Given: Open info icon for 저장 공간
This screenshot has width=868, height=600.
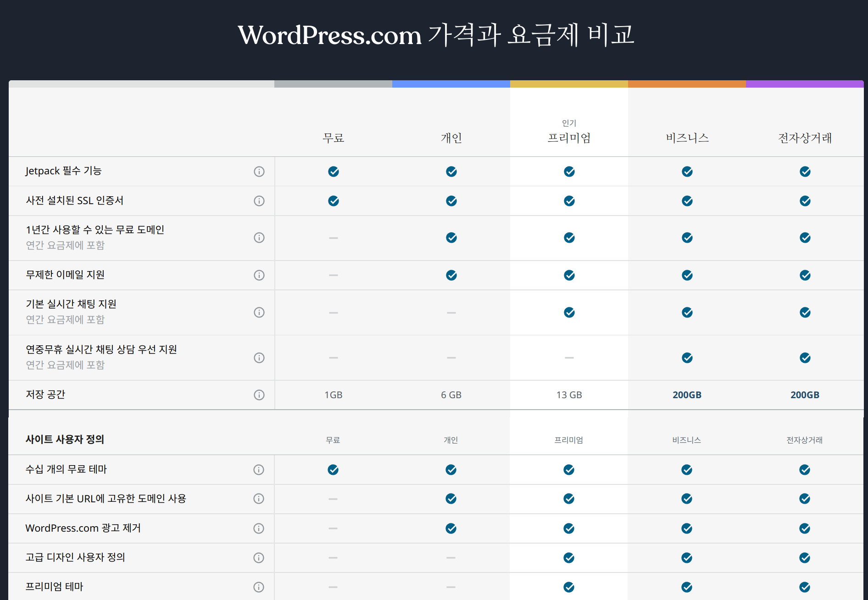Looking at the screenshot, I should pos(259,395).
